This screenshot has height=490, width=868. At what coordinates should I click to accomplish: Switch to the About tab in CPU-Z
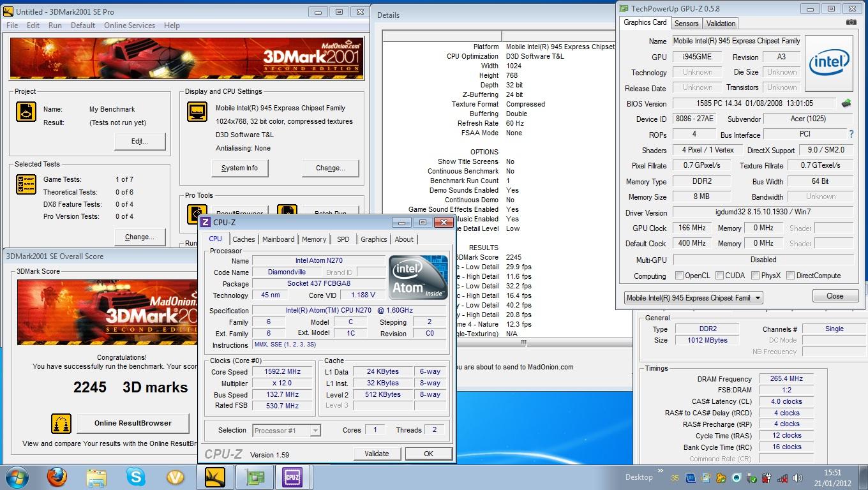[x=404, y=239]
